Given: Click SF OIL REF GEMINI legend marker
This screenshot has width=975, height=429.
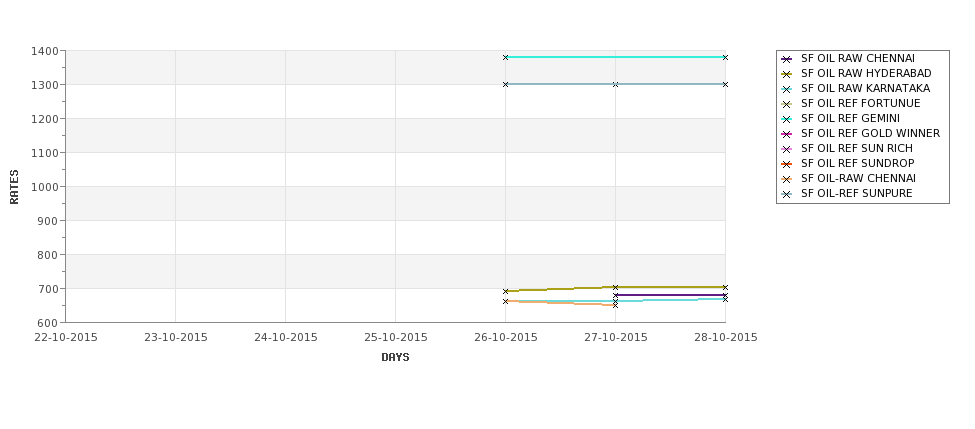Looking at the screenshot, I should pyautogui.click(x=787, y=119).
